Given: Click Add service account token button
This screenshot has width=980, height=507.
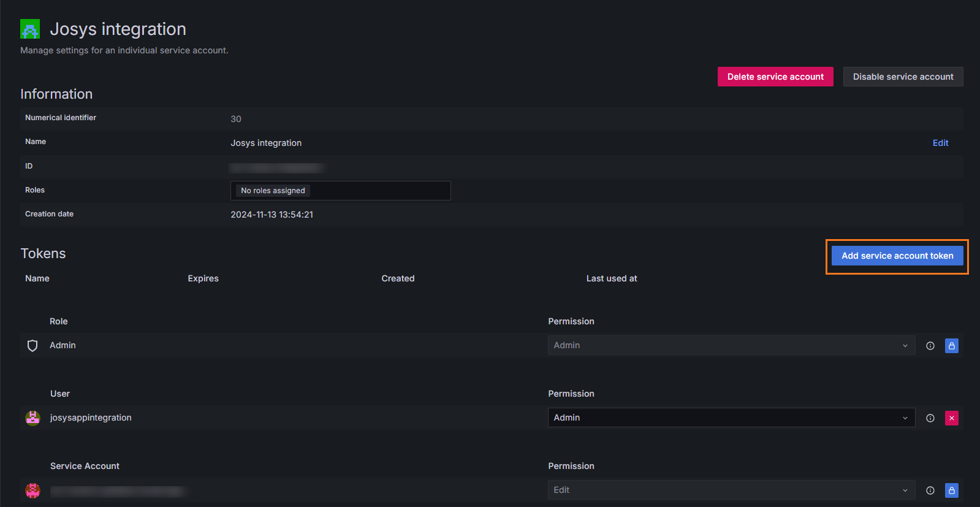Looking at the screenshot, I should pos(897,256).
